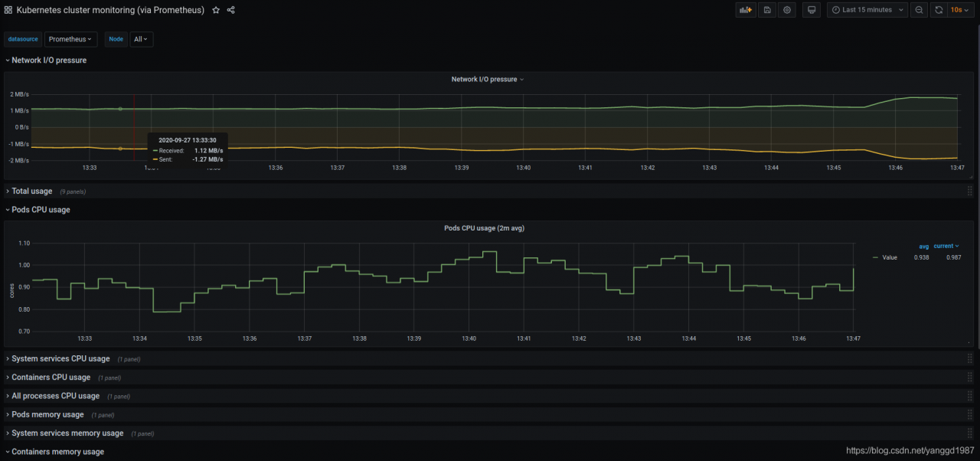980x461 pixels.
Task: Refresh the dashboard now
Action: pyautogui.click(x=939, y=10)
